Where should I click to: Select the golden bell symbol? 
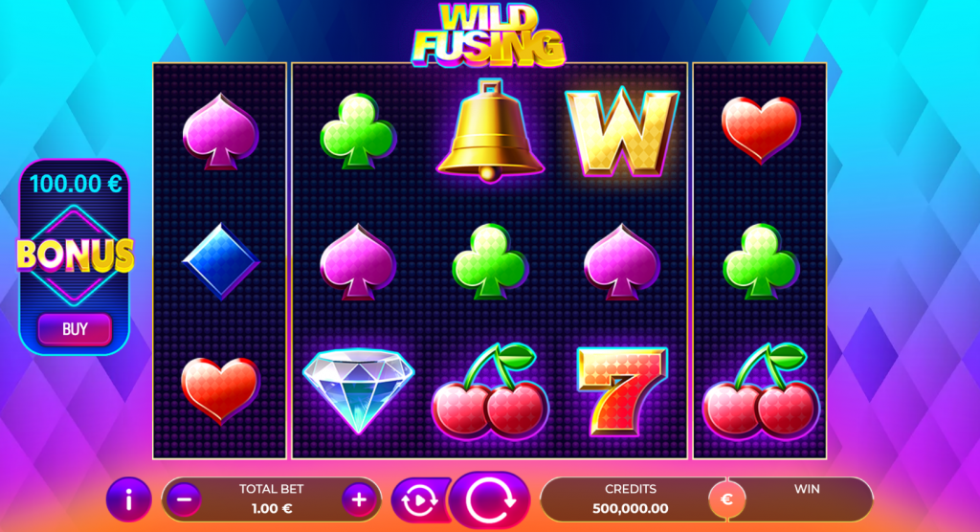490,131
